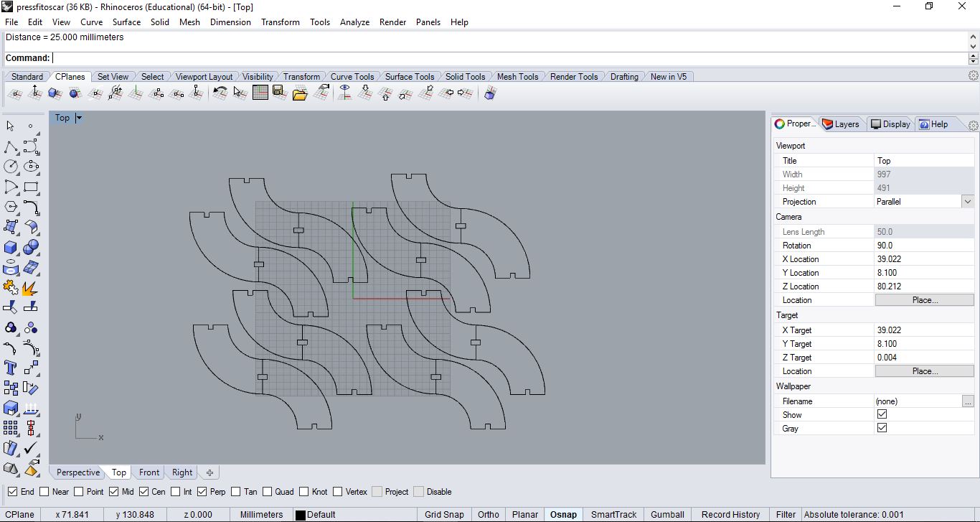Viewport: 980px width, 522px height.
Task: Switch to the Layers panel tab
Action: tap(842, 124)
